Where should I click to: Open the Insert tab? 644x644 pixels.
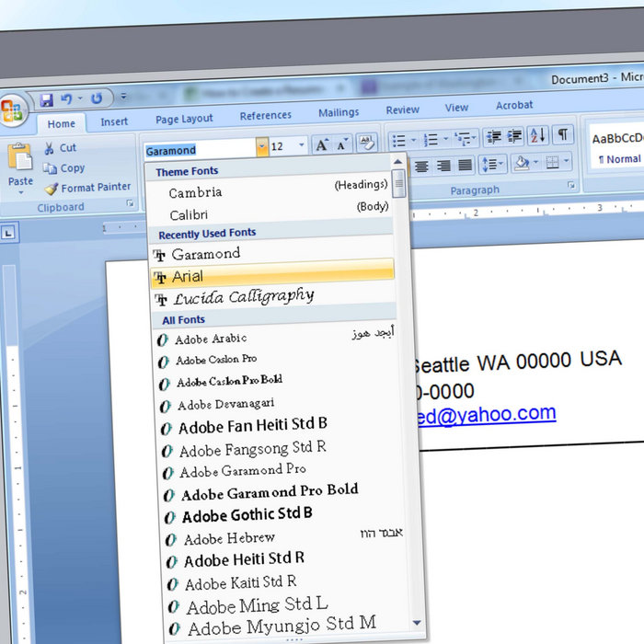[x=114, y=121]
